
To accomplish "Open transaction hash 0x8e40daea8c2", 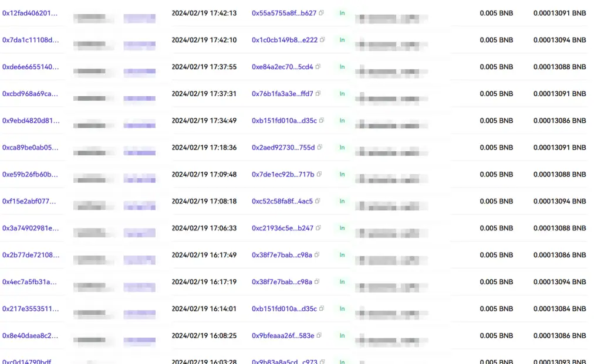I will [x=31, y=336].
